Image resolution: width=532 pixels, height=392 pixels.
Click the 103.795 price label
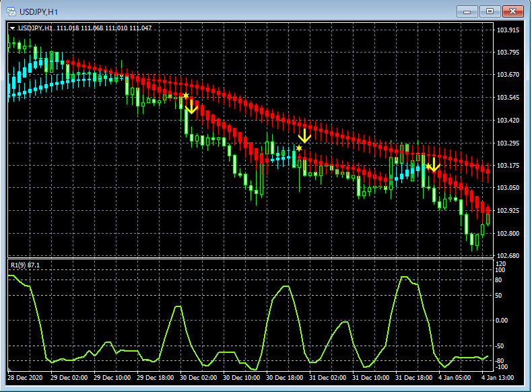click(508, 53)
